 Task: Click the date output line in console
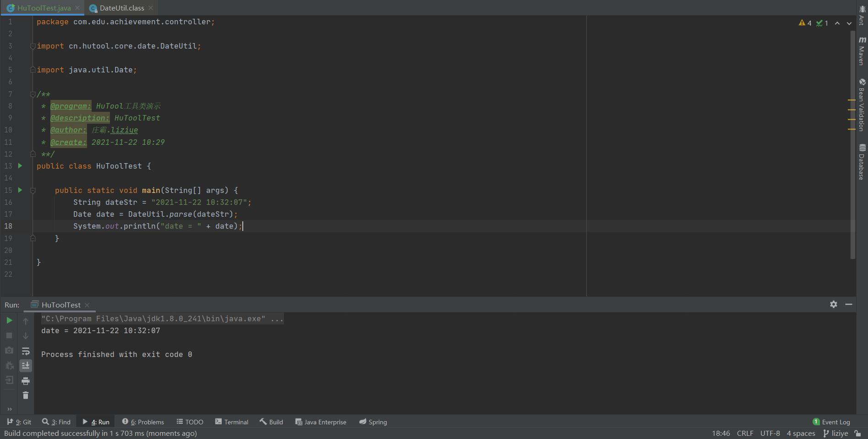tap(101, 330)
